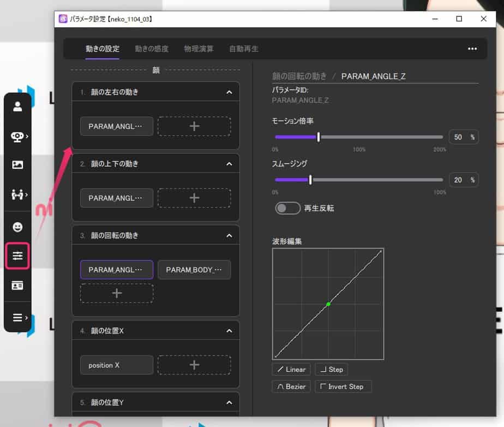Click the スムージング percent value field
Image resolution: width=504 pixels, height=427 pixels.
(464, 180)
